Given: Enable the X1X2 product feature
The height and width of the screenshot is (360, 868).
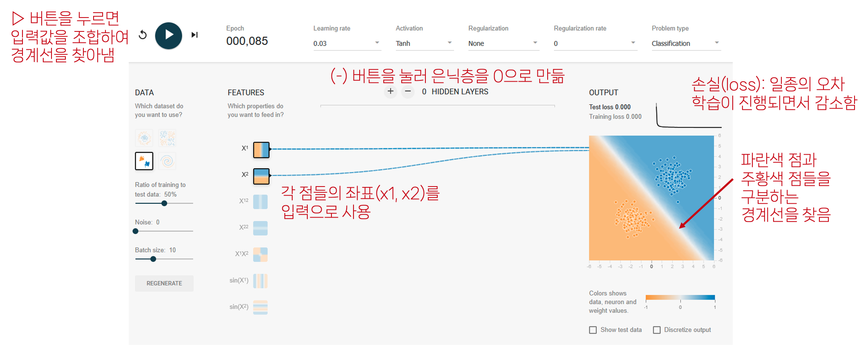Looking at the screenshot, I should pos(260,255).
